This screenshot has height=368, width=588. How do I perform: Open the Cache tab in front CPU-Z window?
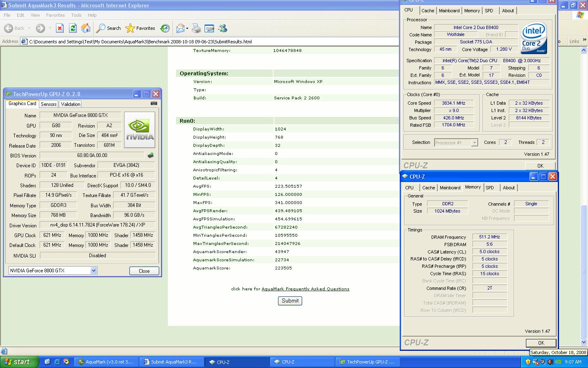coord(428,188)
